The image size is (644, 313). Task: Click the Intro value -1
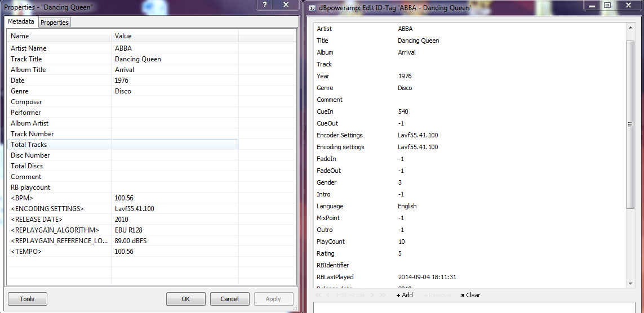click(x=401, y=194)
